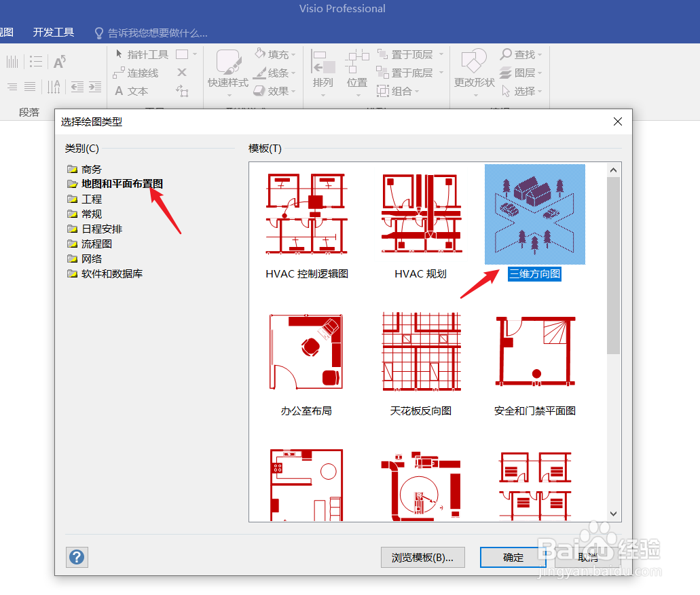Click the template list scroll up arrow
This screenshot has width=700, height=595.
(x=613, y=170)
